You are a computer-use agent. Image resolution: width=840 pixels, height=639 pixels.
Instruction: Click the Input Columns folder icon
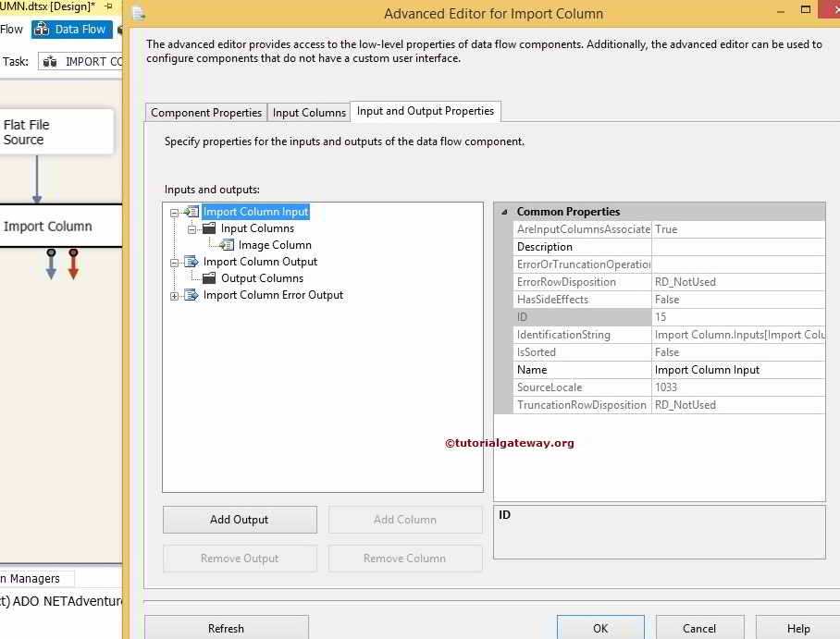pos(207,228)
